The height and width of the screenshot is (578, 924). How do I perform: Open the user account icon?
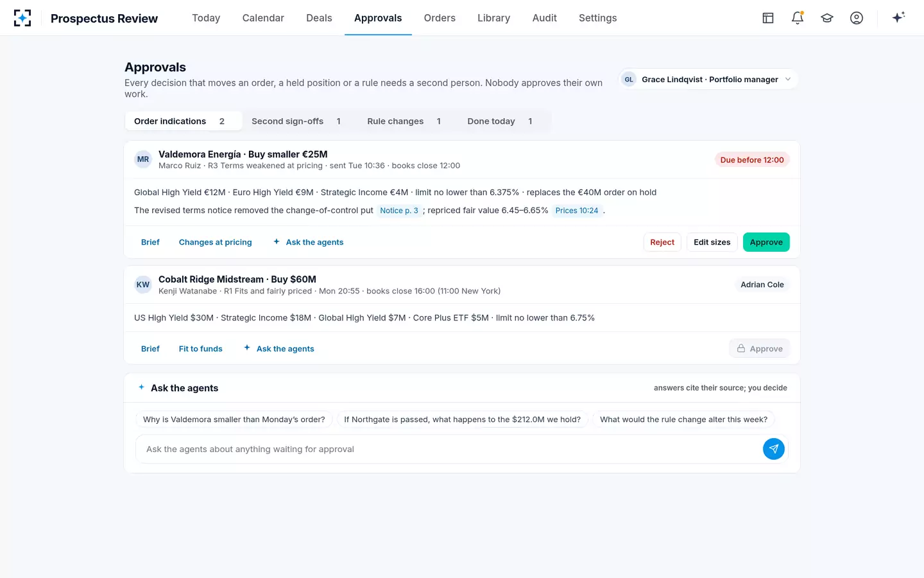(x=857, y=18)
